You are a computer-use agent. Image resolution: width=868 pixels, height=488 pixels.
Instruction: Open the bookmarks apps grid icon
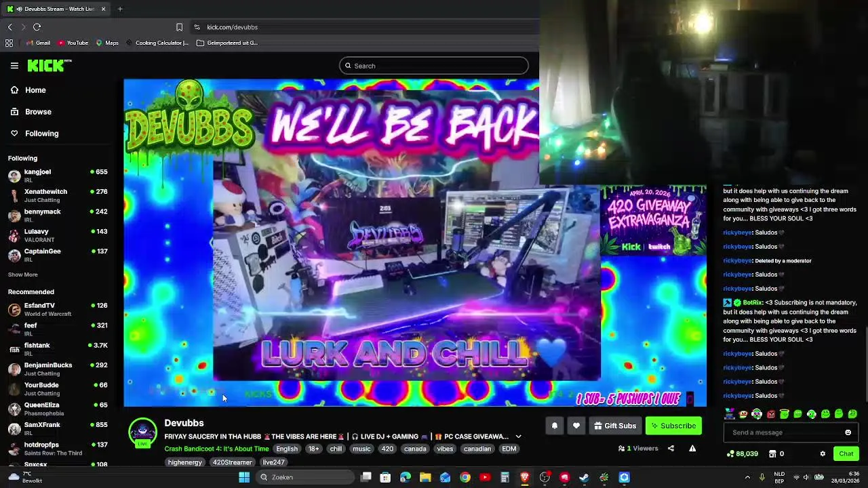9,43
